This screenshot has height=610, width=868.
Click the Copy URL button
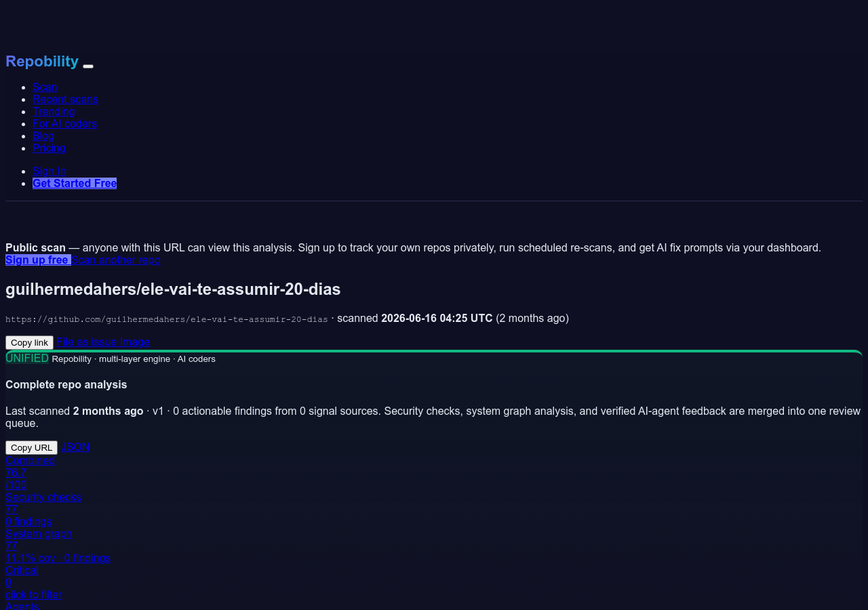click(x=31, y=447)
